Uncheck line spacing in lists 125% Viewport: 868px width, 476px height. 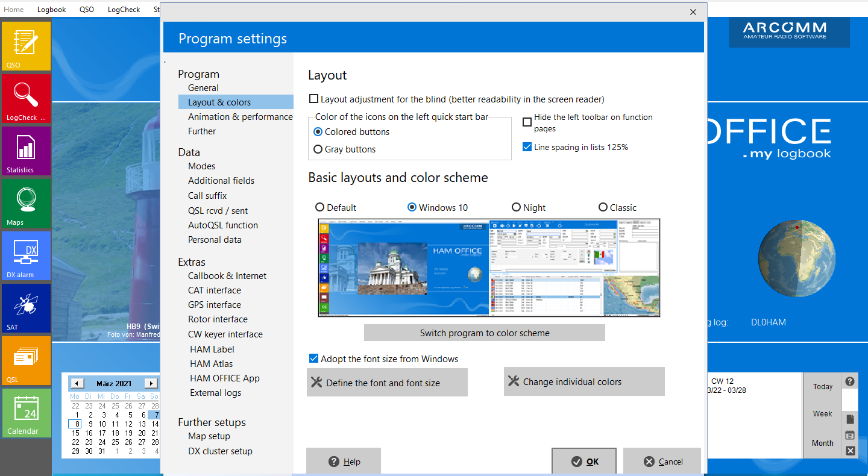pyautogui.click(x=527, y=147)
